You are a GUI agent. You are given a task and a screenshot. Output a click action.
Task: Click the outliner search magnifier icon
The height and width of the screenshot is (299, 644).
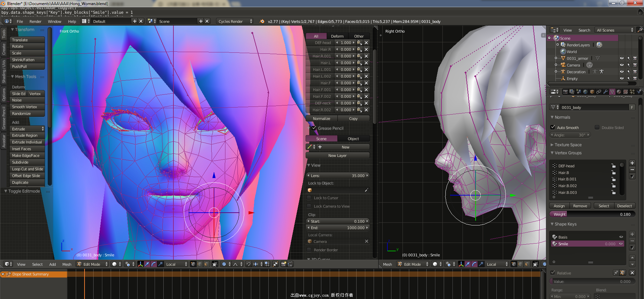(x=640, y=30)
